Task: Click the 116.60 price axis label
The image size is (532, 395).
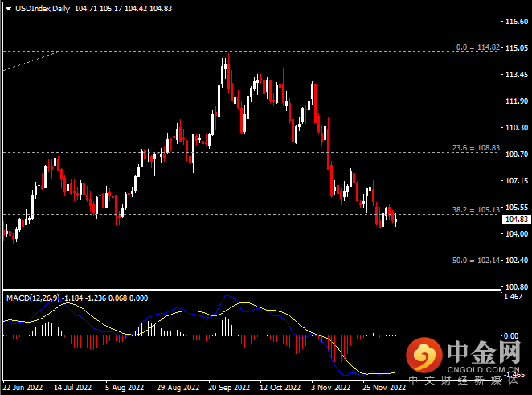Action: pyautogui.click(x=514, y=22)
